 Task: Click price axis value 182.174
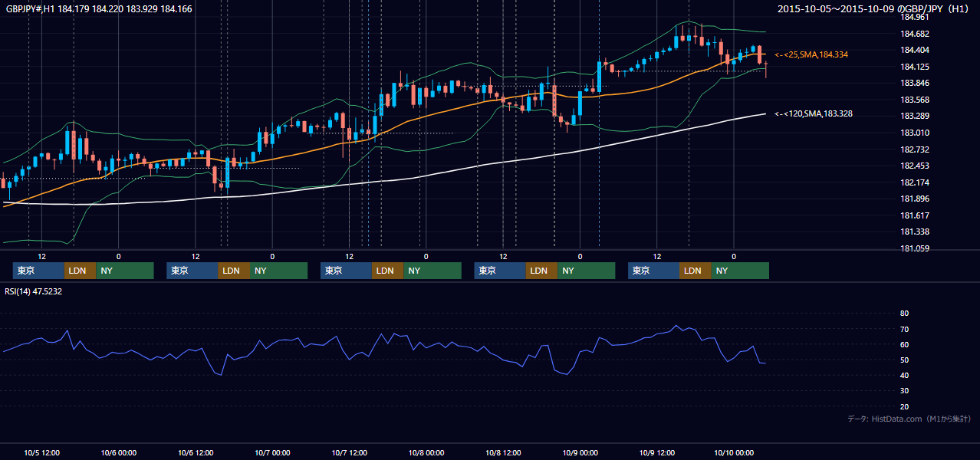pos(915,182)
